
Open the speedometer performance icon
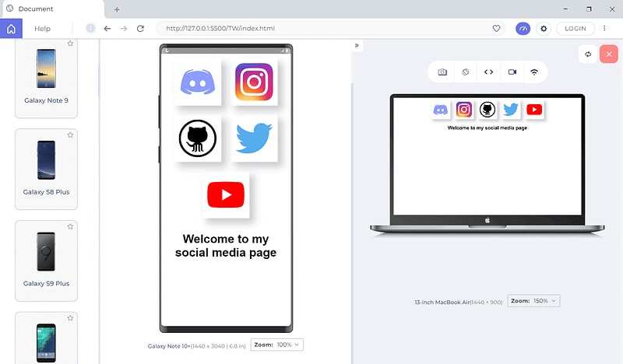[x=523, y=29]
